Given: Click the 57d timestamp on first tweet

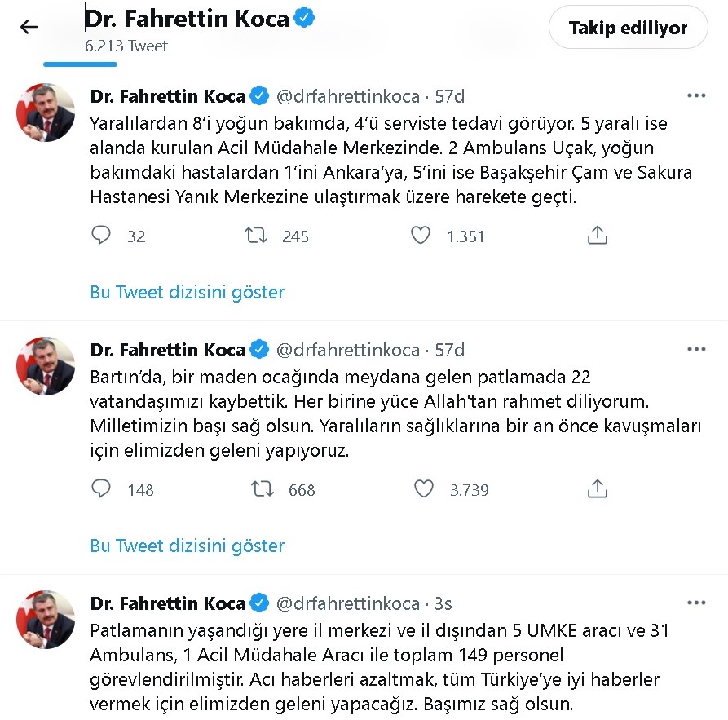Looking at the screenshot, I should coord(449,96).
